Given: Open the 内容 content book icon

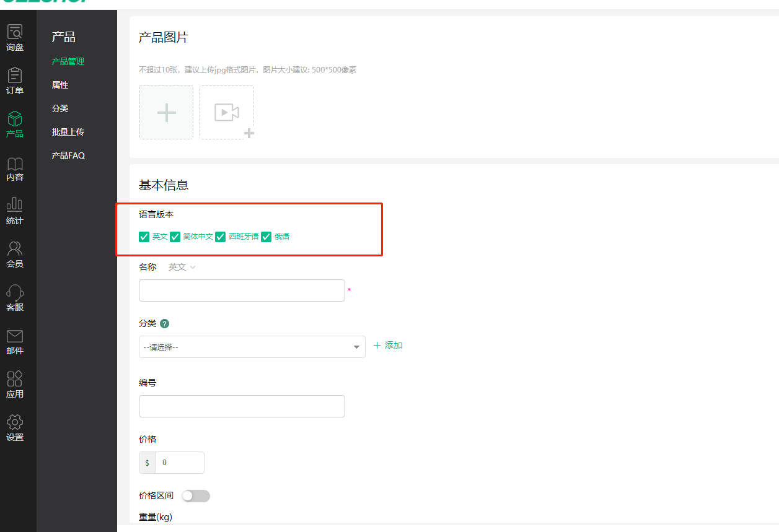Looking at the screenshot, I should click(x=15, y=164).
